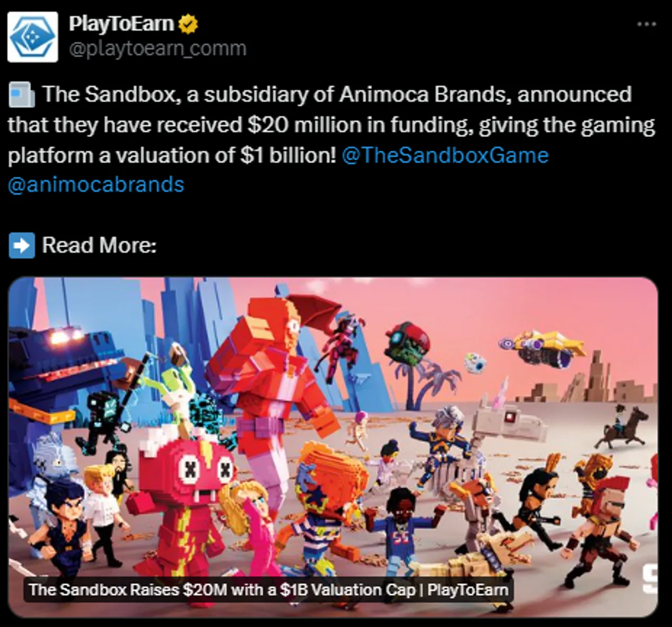Open the card caption about $20M raise
Screen dimensions: 672x627
click(x=269, y=590)
